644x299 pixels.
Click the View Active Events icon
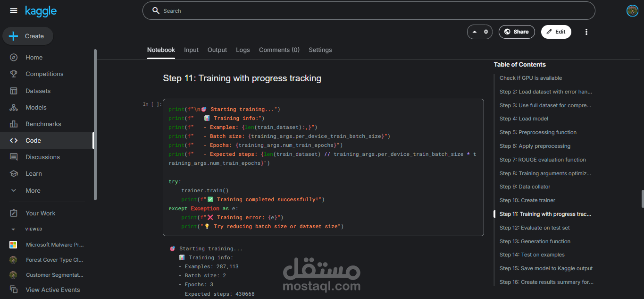[14, 290]
